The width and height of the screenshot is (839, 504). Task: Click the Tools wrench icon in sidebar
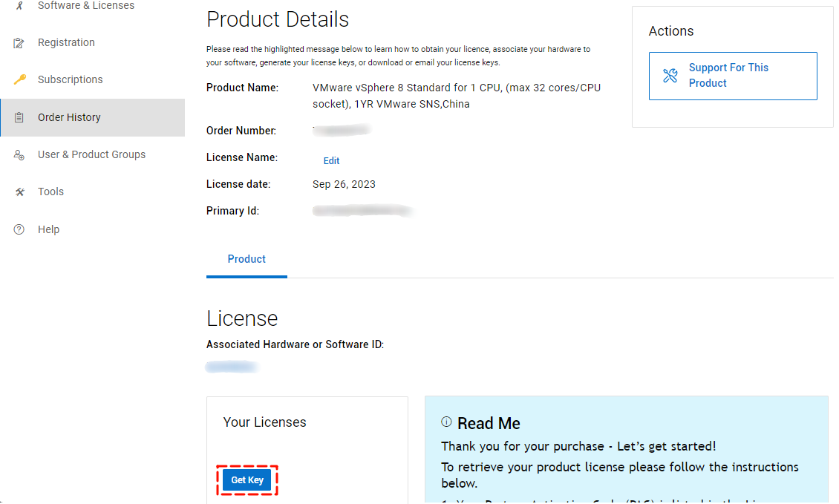(19, 192)
